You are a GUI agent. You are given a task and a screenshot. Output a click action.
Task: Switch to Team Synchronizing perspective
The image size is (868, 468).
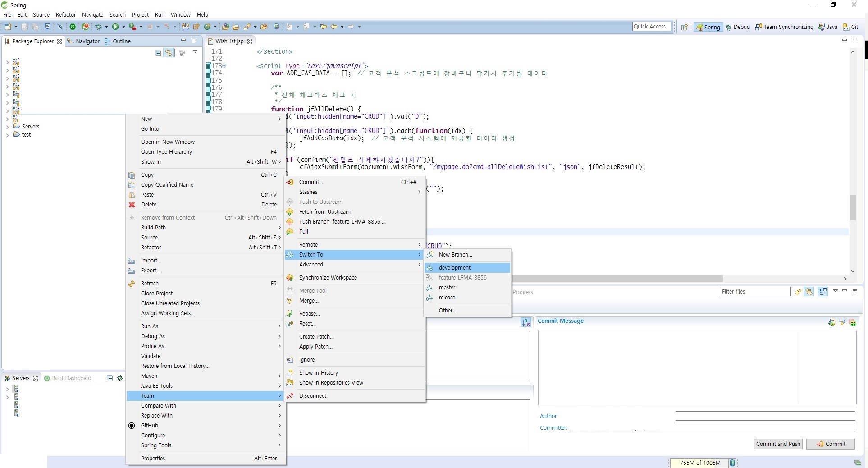pos(784,27)
